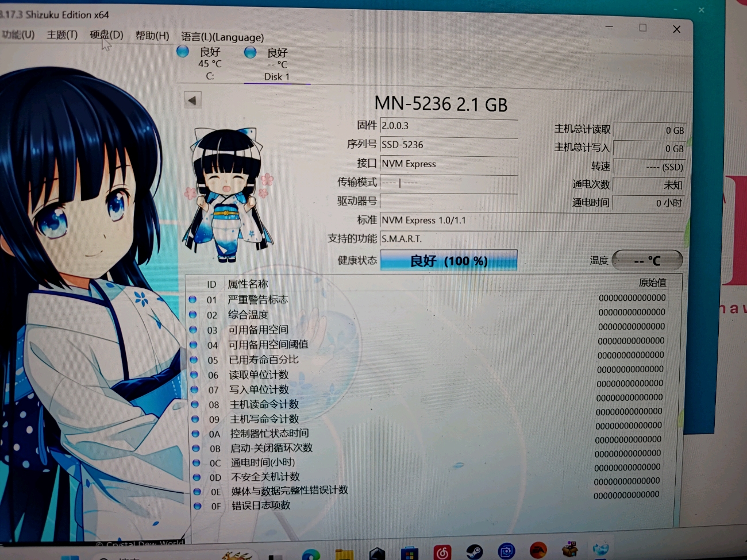
Task: Click the raw value of 媒体与数据完整性错误计数
Action: [x=626, y=481]
